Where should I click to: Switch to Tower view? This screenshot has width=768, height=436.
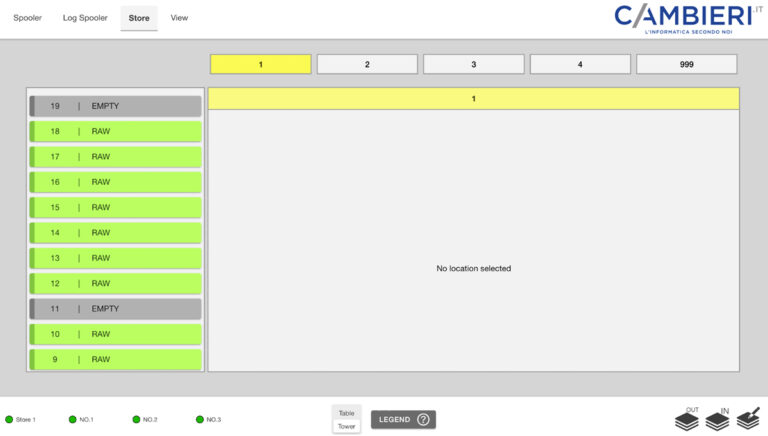click(346, 426)
